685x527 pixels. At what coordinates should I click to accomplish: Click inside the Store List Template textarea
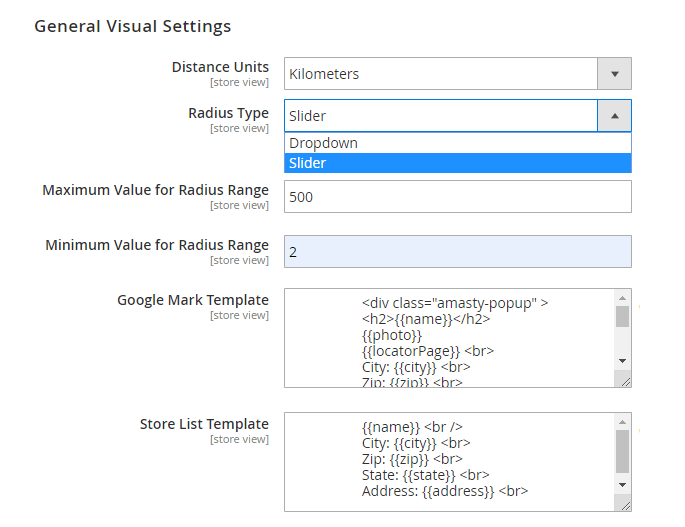coord(450,462)
